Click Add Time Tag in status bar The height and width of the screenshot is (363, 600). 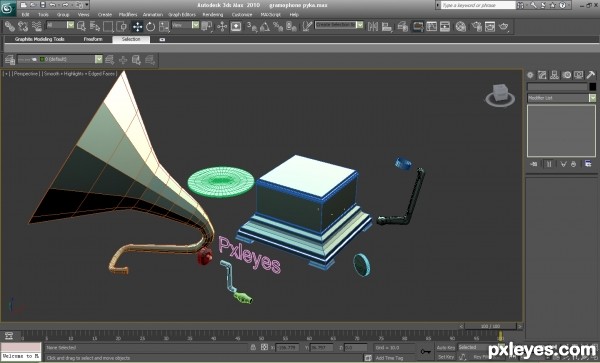coord(389,358)
